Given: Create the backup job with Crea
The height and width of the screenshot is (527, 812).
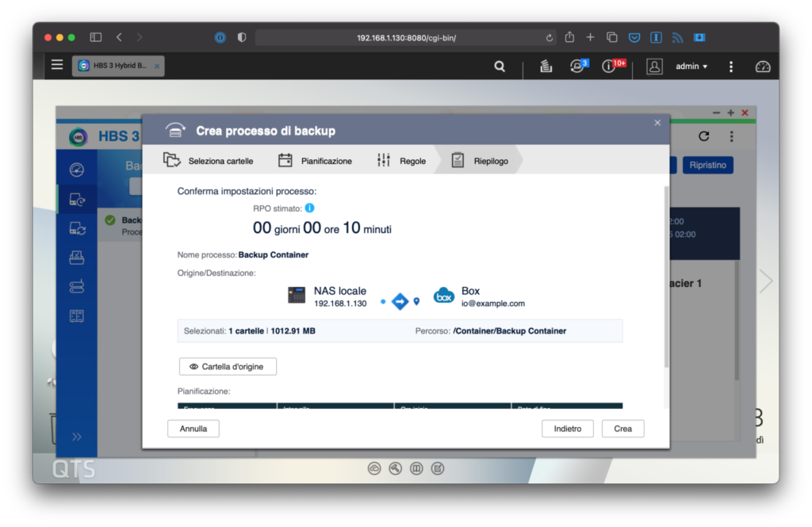Looking at the screenshot, I should pyautogui.click(x=622, y=428).
